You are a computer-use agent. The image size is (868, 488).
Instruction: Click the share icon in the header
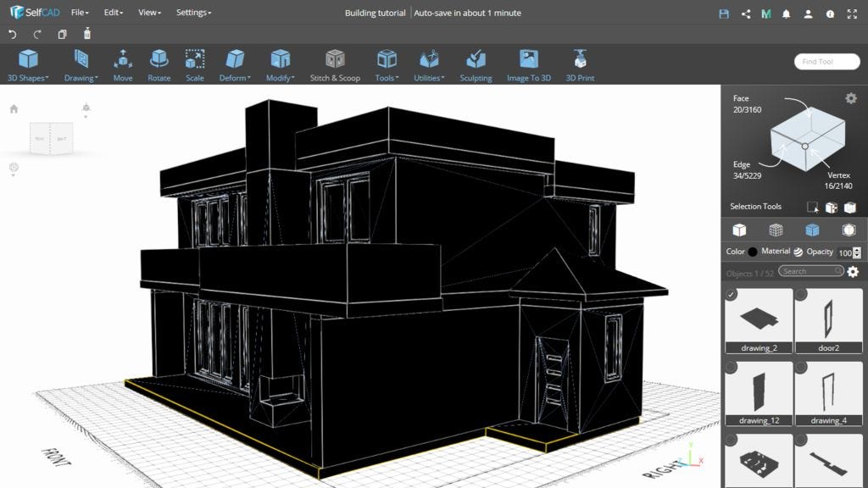[745, 13]
